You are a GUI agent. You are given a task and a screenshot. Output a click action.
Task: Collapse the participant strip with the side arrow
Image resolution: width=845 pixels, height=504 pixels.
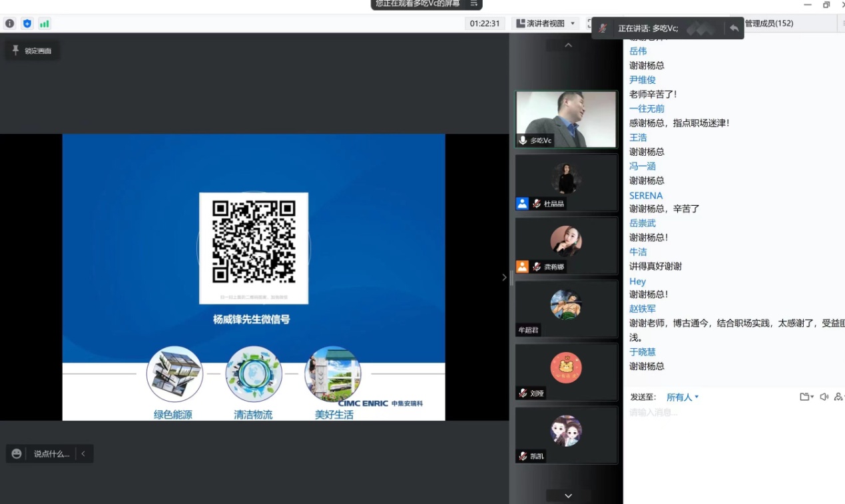tap(504, 278)
